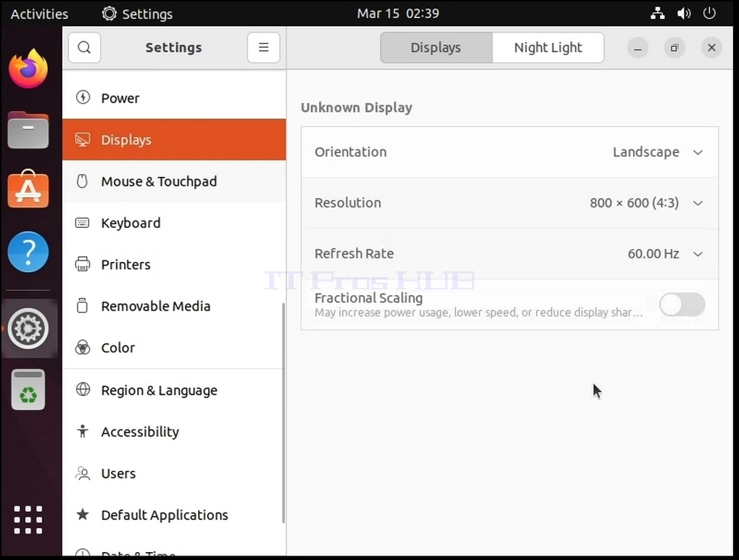Open the settings search icon
739x560 pixels.
(84, 48)
